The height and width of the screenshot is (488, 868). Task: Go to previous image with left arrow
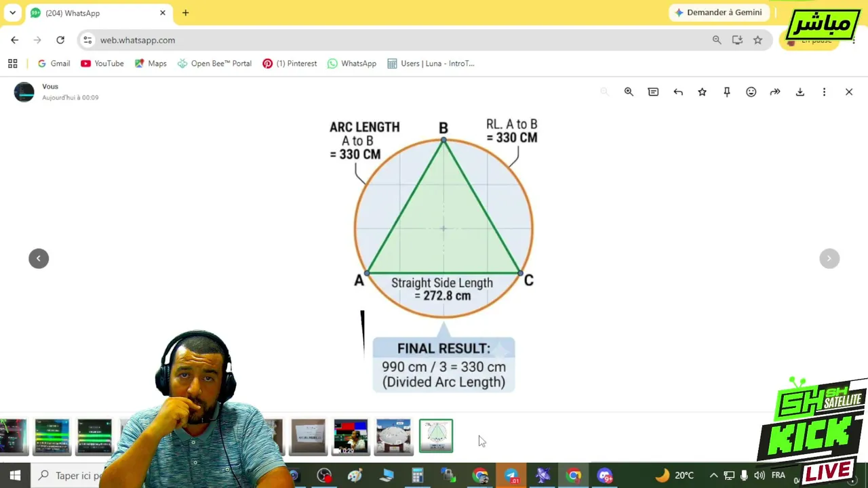tap(39, 258)
